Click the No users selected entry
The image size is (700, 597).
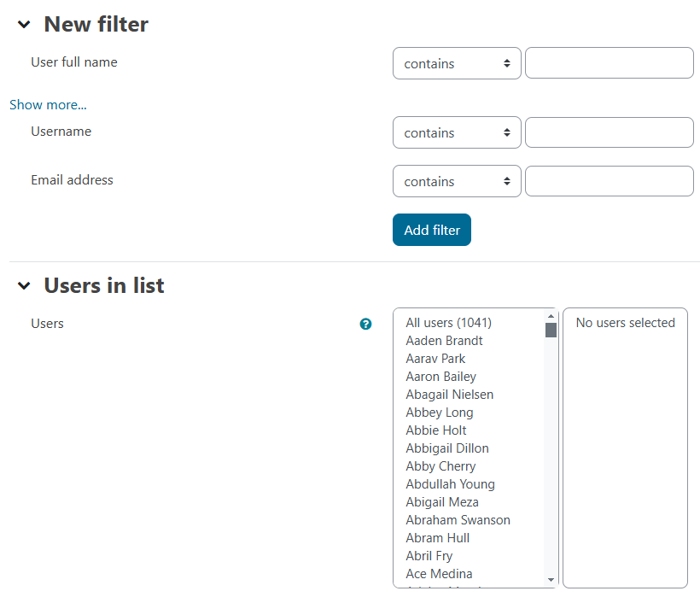(x=625, y=323)
